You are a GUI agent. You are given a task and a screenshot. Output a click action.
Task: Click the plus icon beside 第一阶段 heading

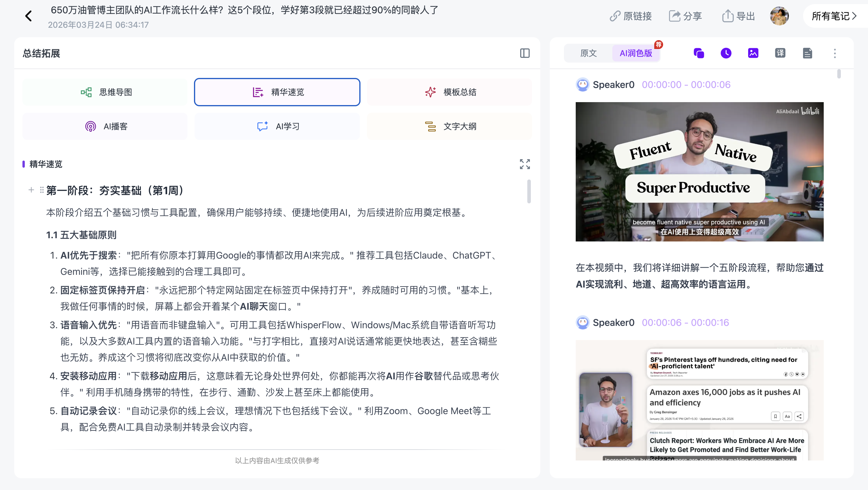31,190
